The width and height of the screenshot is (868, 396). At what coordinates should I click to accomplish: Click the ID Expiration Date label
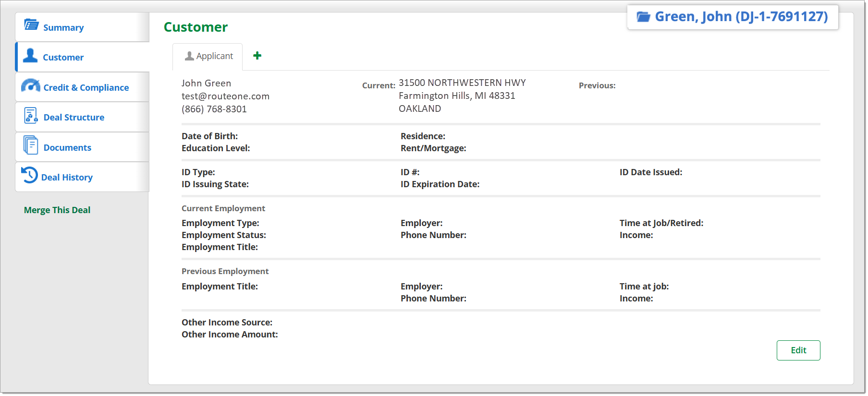coord(440,184)
